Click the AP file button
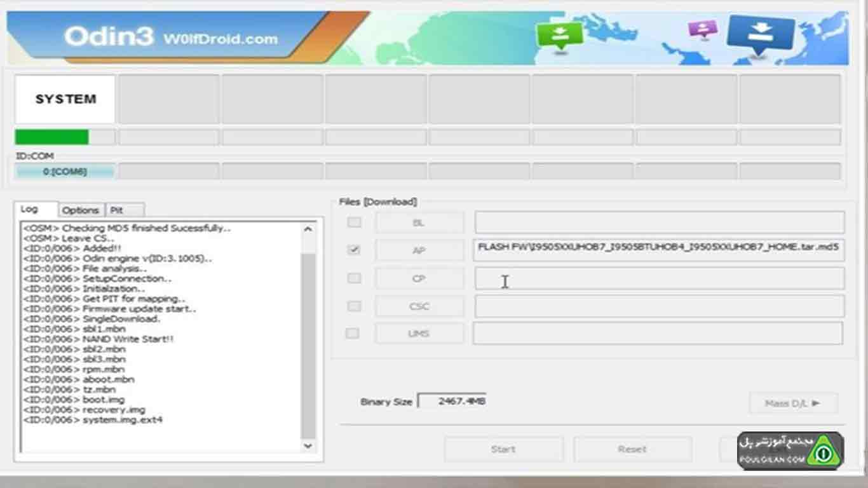This screenshot has height=488, width=868. point(419,250)
